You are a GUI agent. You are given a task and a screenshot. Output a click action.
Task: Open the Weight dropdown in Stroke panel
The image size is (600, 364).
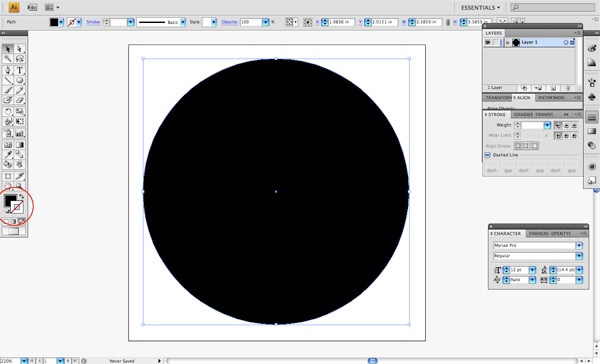coord(547,125)
